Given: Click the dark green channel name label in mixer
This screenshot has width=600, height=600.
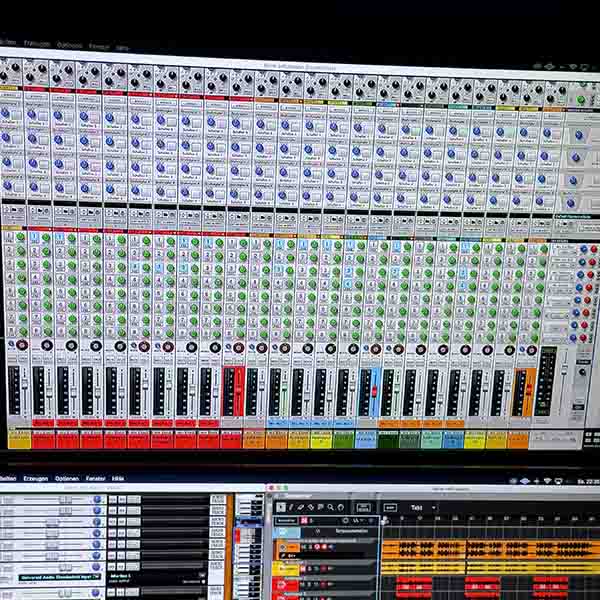Looking at the screenshot, I should (x=388, y=439).
